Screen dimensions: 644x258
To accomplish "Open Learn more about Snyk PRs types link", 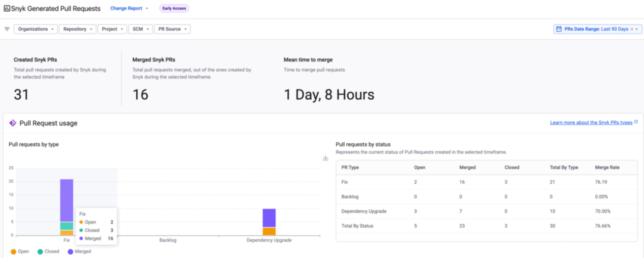I will 591,122.
